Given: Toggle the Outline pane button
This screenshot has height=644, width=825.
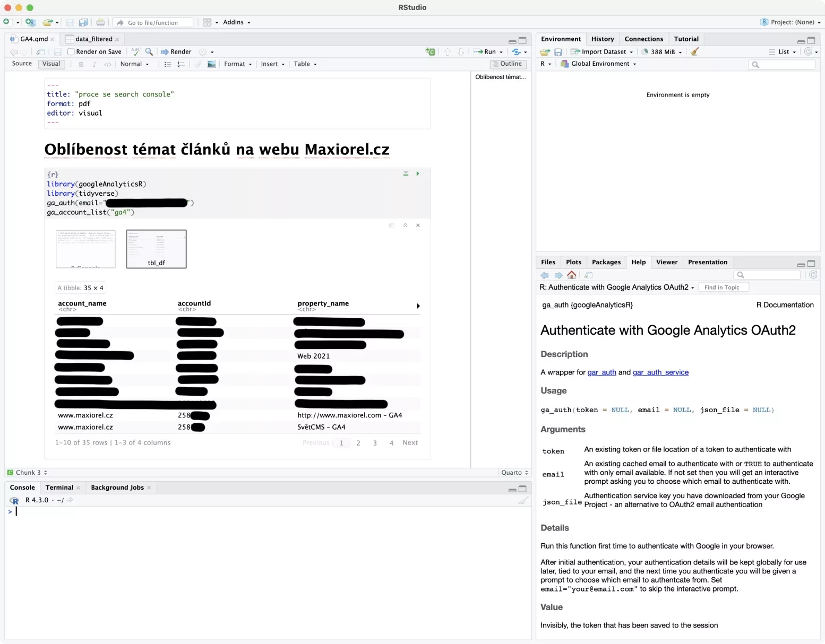Looking at the screenshot, I should (508, 64).
